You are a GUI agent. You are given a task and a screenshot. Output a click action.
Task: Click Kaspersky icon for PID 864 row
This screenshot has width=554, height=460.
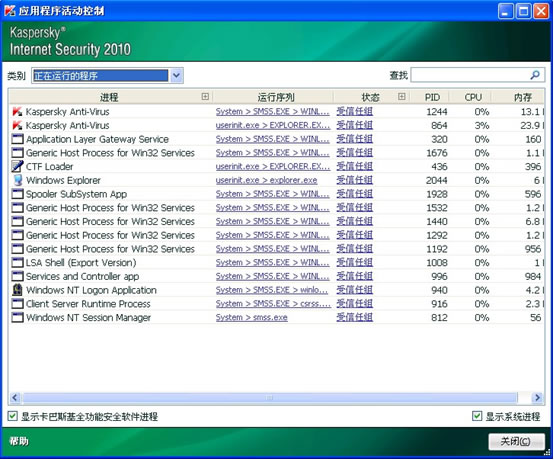[x=17, y=125]
